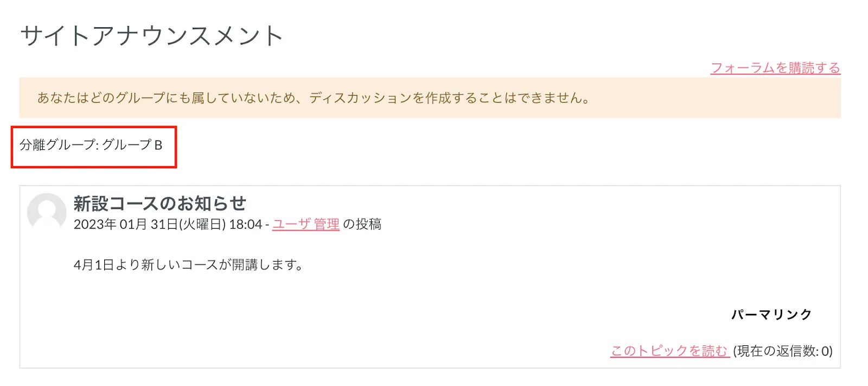Click the author's profile avatar picture
The image size is (868, 386).
47,212
